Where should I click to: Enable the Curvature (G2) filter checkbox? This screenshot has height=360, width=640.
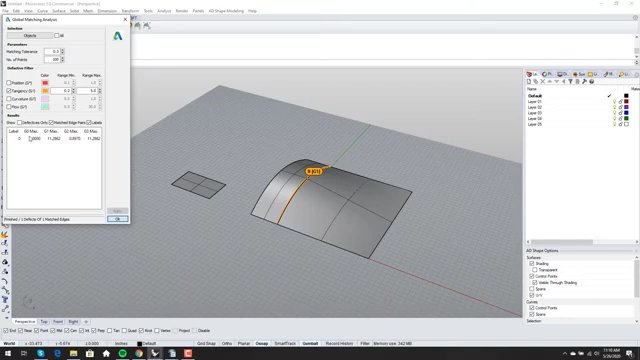[9, 99]
